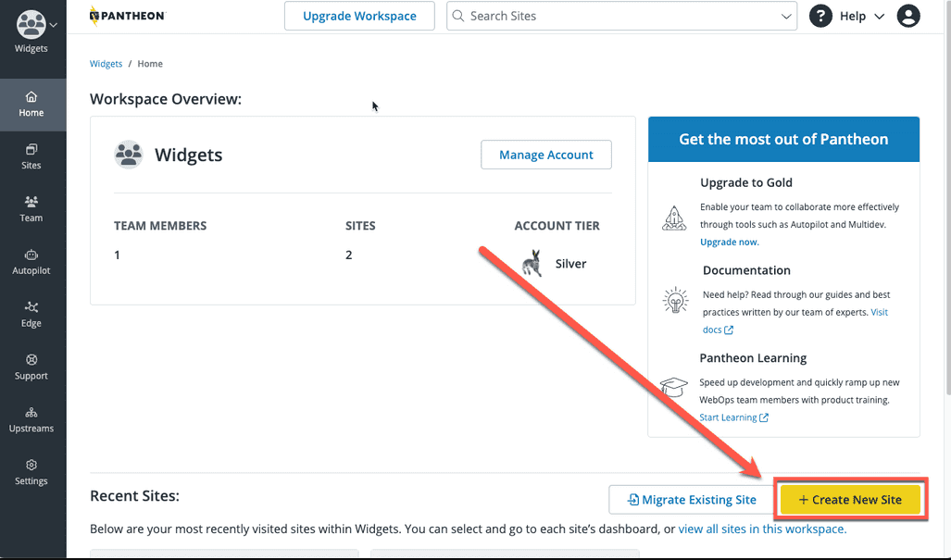The height and width of the screenshot is (560, 951).
Task: Expand the Search Sites dropdown arrow
Action: click(x=786, y=17)
